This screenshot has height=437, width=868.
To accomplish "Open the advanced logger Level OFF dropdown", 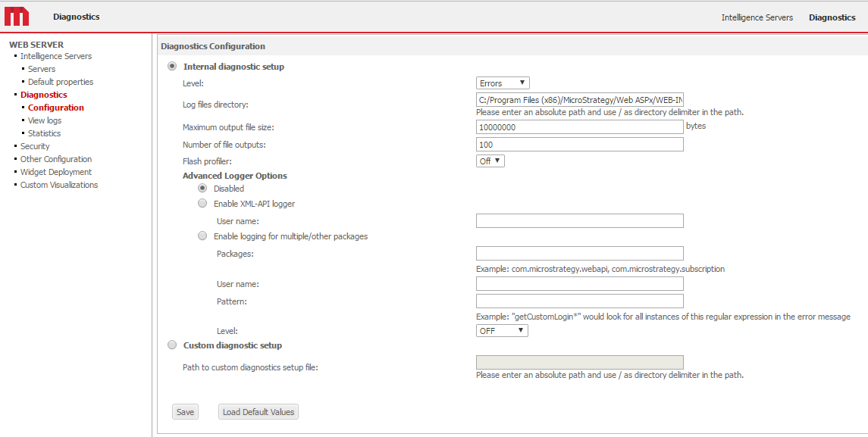I will [x=502, y=331].
